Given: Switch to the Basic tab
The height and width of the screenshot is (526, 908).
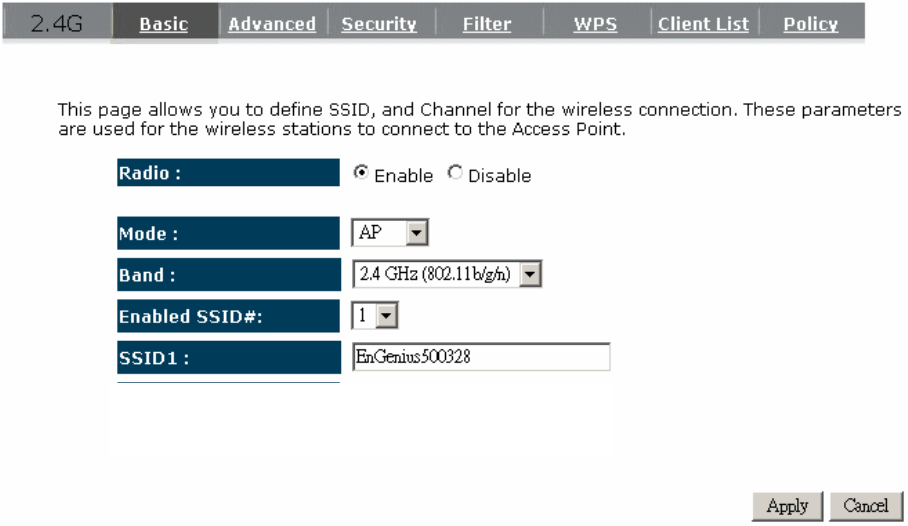Looking at the screenshot, I should tap(163, 25).
